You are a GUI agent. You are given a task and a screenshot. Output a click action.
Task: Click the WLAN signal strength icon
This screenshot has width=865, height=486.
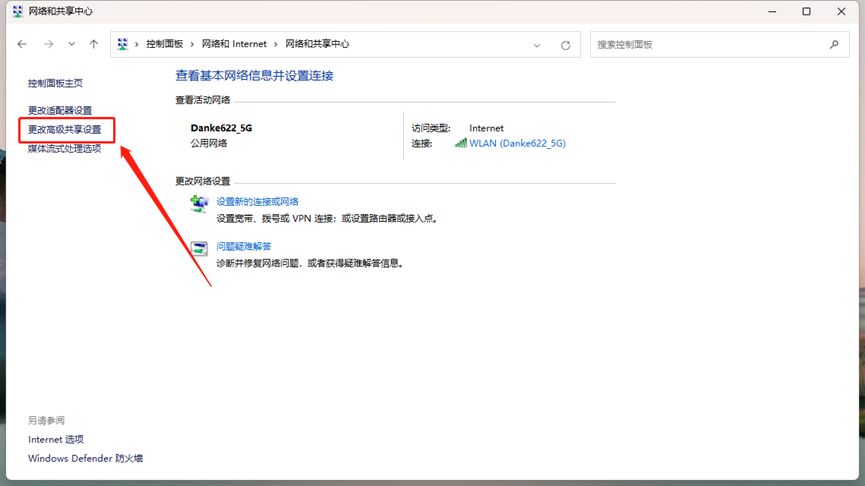(x=461, y=143)
